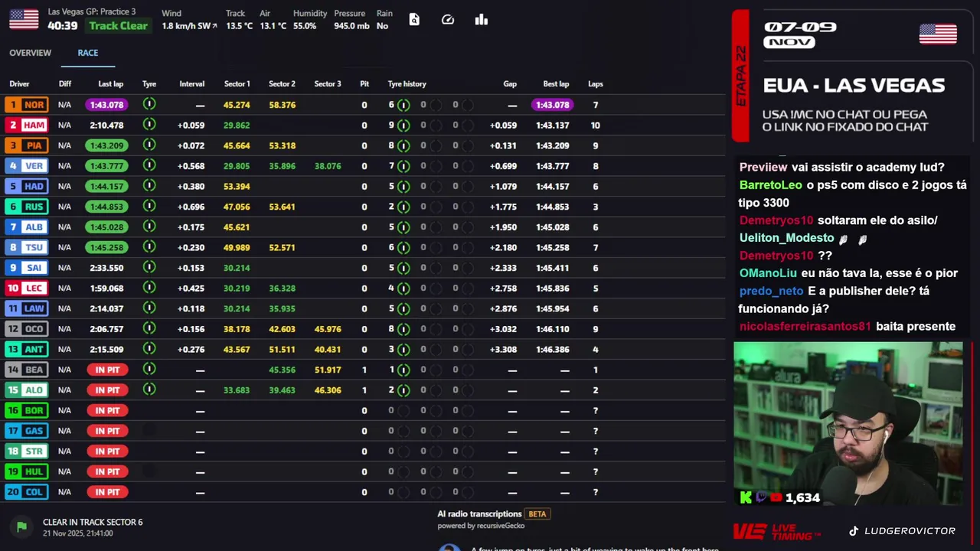This screenshot has height=551, width=980.
Task: Click OCO's current tyre icon
Action: click(x=149, y=328)
